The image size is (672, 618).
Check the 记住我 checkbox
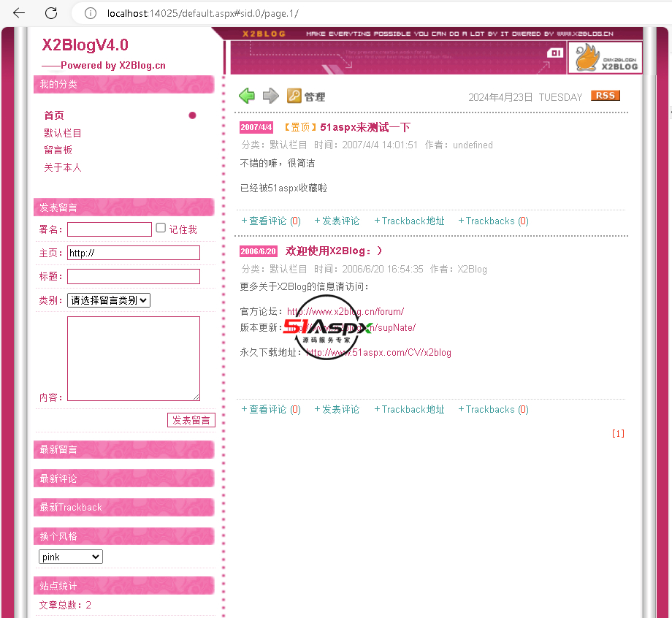point(161,228)
